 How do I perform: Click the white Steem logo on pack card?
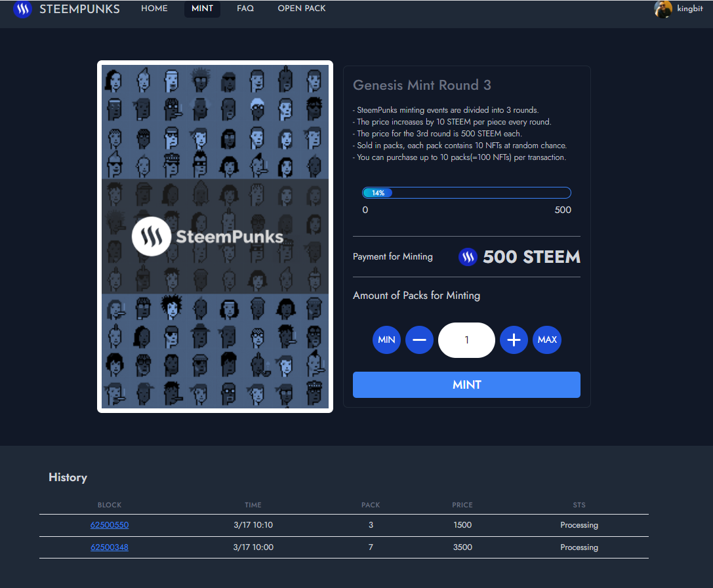(152, 236)
